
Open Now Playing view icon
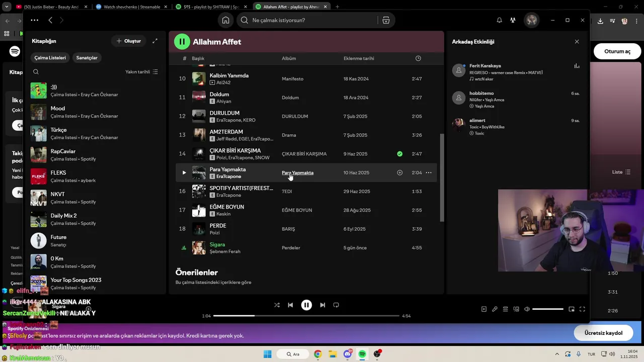(484, 309)
